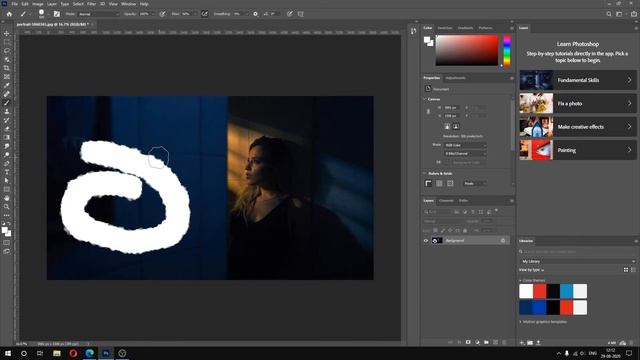Toggle the Background layer visibility eye
The width and height of the screenshot is (640, 360).
(426, 241)
